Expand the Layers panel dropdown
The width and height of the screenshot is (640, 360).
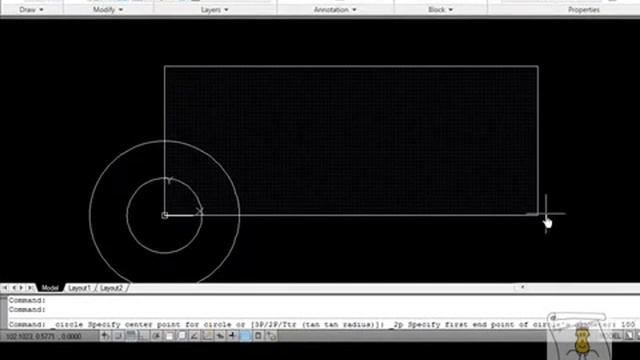tap(215, 9)
